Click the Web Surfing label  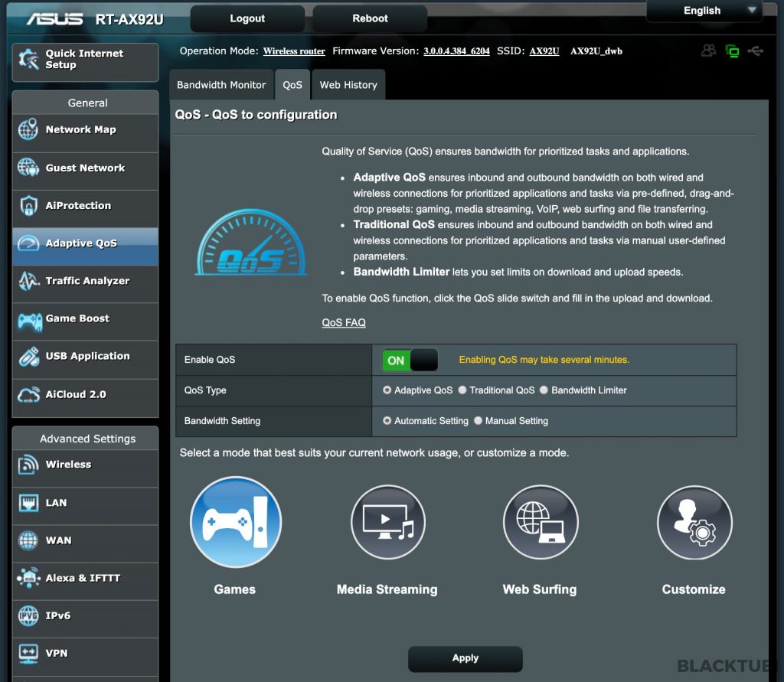(540, 589)
